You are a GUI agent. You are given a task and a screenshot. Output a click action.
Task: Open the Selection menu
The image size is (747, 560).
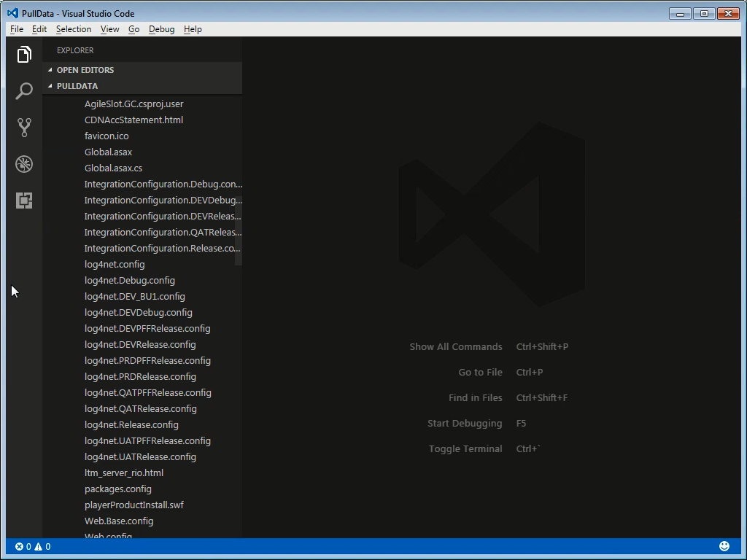74,29
